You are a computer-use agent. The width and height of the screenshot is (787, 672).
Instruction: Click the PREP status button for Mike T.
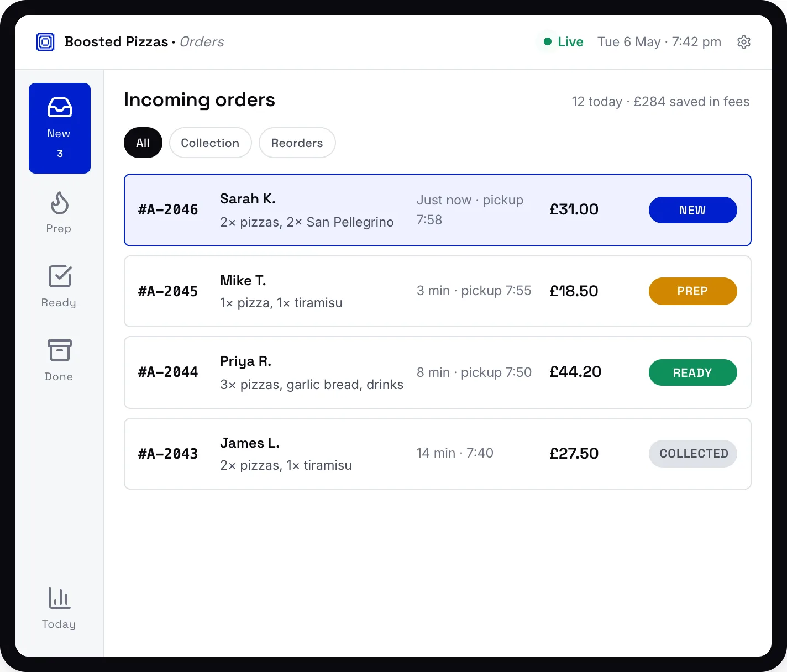point(693,291)
